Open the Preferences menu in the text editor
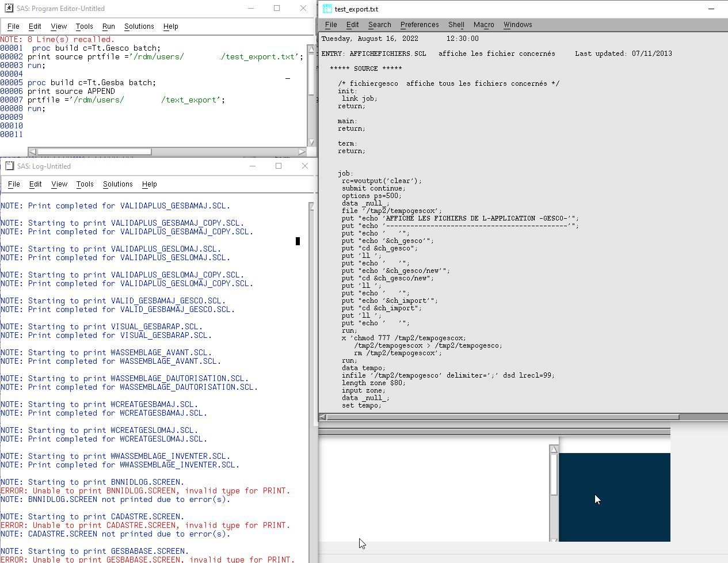Screen dimensions: 728x563 pyautogui.click(x=420, y=24)
